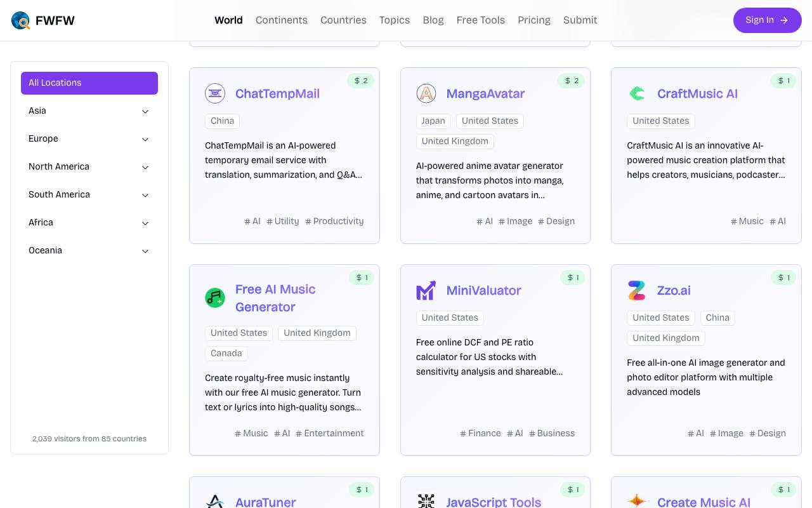
Task: Click the Canada tag on Free AI Music Generator
Action: pos(226,354)
